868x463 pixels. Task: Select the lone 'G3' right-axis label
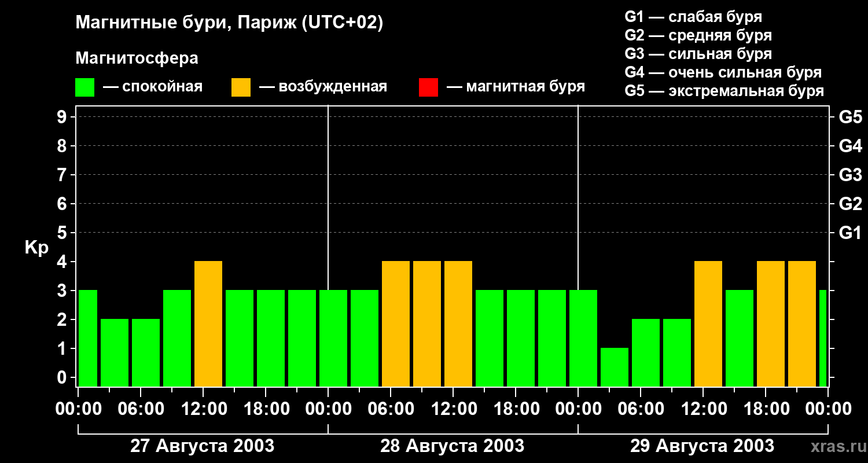[x=851, y=175]
